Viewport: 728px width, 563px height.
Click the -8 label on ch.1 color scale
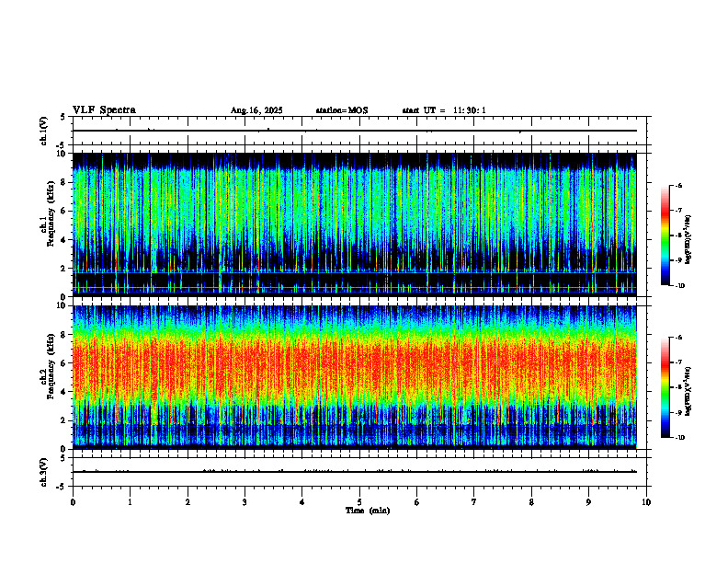coord(678,236)
